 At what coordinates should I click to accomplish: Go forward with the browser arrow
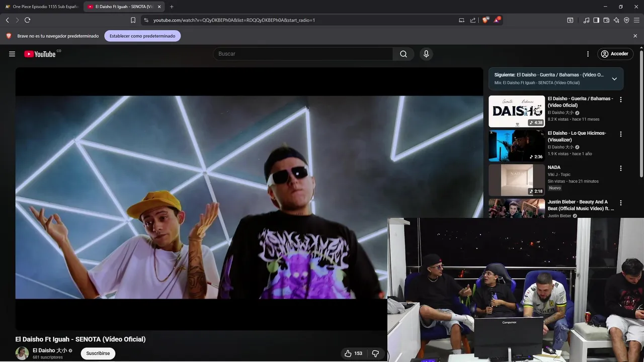(x=17, y=20)
